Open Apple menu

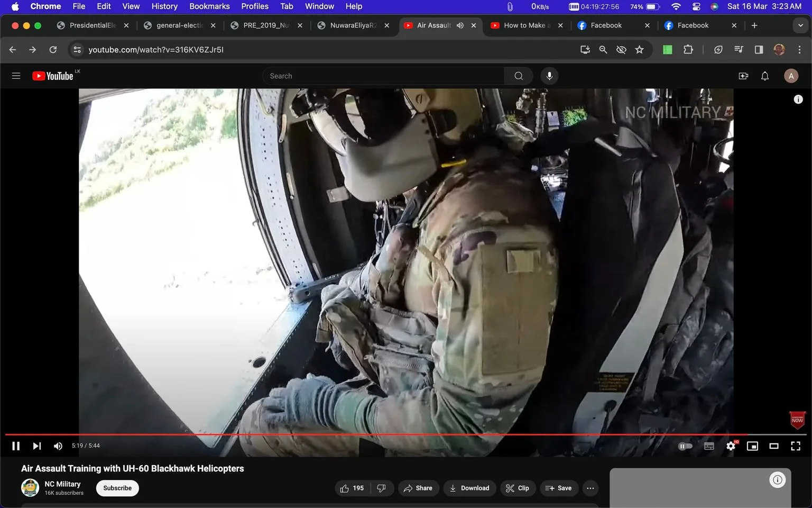pos(15,6)
